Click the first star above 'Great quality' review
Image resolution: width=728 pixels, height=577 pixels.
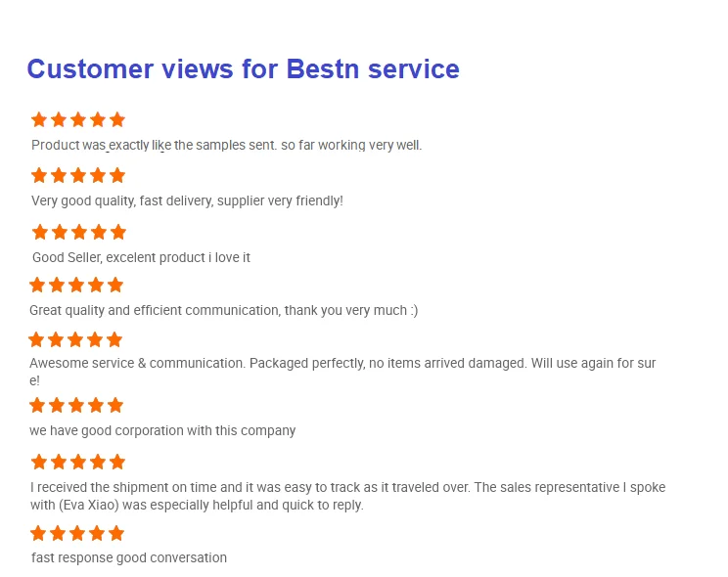37,285
